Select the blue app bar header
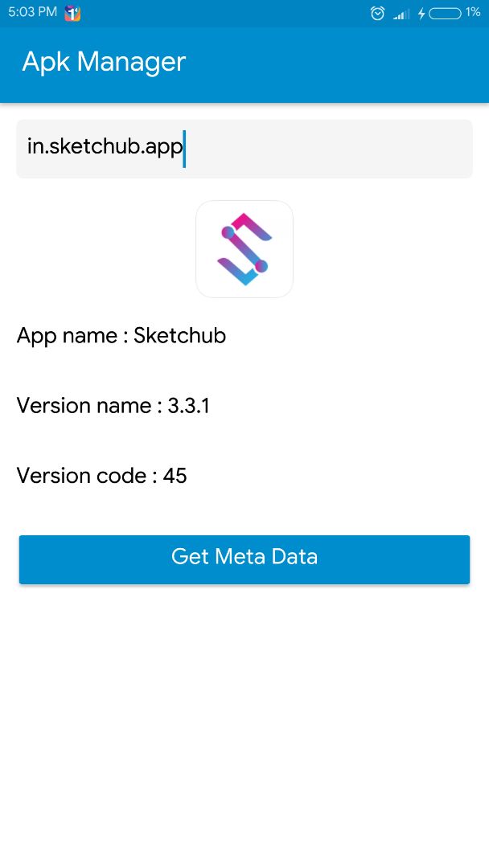Viewport: 489px width, 868px height. pyautogui.click(x=244, y=65)
